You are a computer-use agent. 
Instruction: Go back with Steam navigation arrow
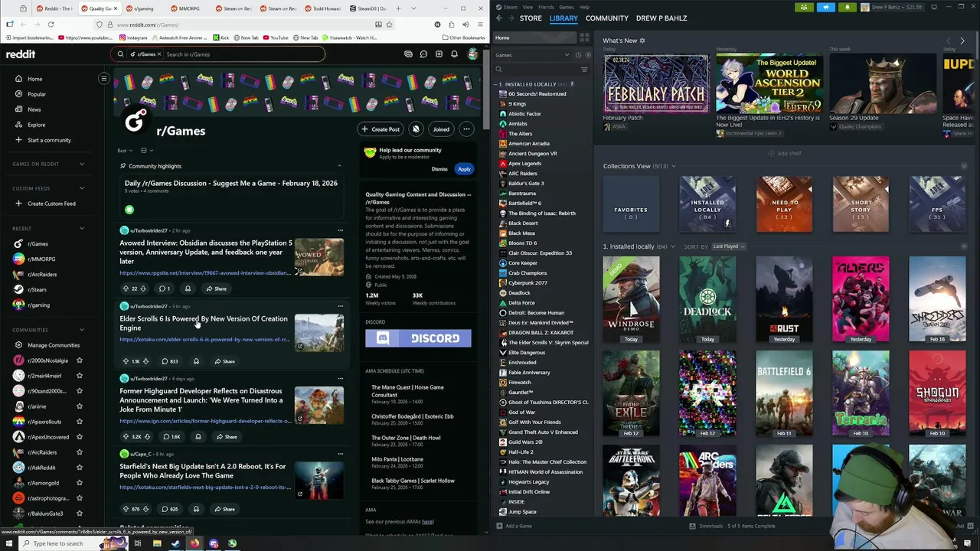499,18
